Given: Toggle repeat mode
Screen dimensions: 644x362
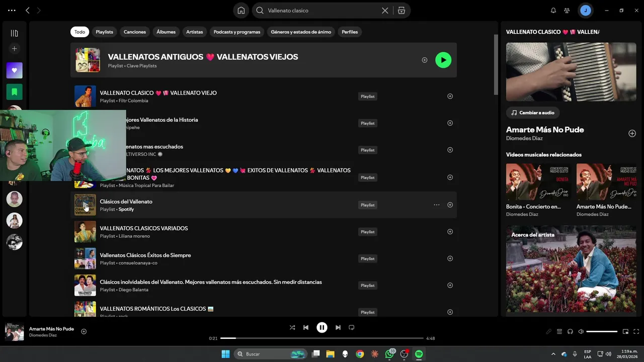Looking at the screenshot, I should click(x=352, y=327).
